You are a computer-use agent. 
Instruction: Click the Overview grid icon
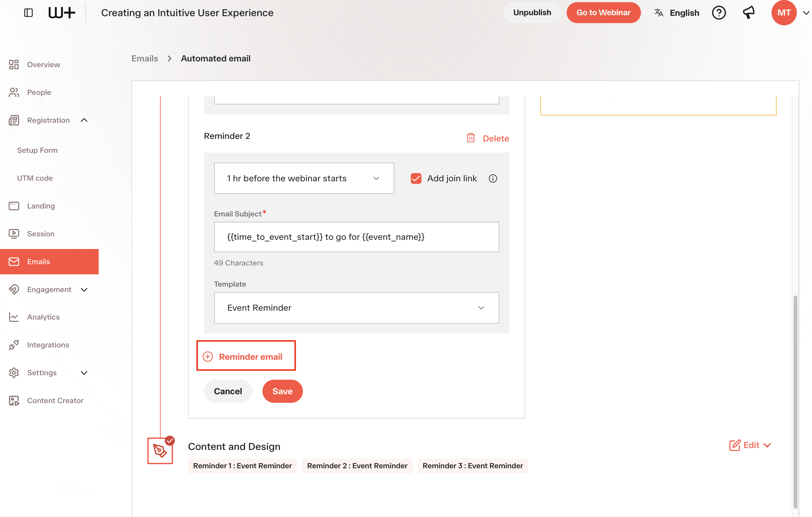14,65
